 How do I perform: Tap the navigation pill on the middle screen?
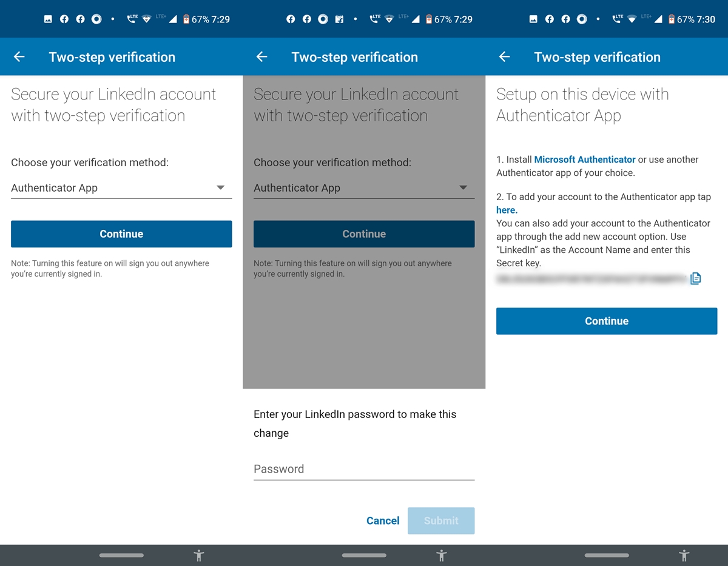click(364, 555)
